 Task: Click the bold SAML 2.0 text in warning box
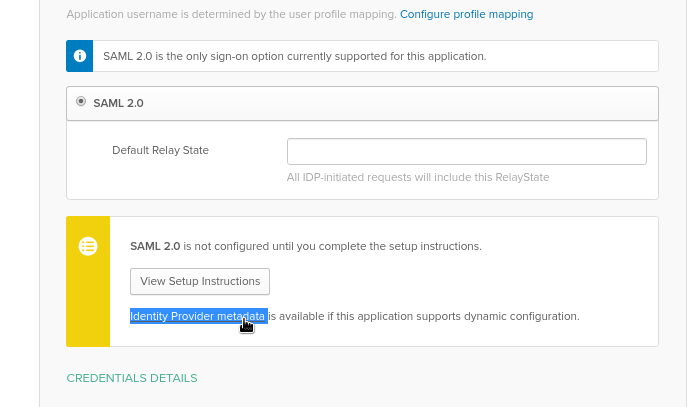pos(155,246)
